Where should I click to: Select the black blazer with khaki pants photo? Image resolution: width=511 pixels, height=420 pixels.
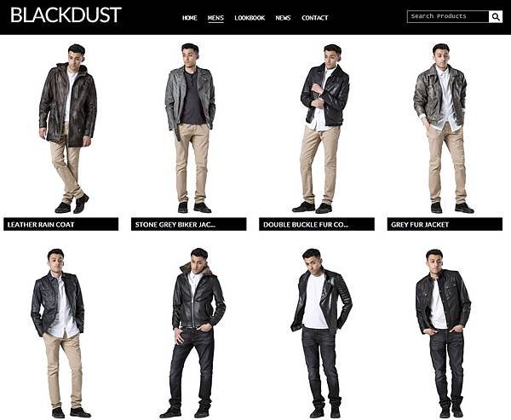[60, 333]
